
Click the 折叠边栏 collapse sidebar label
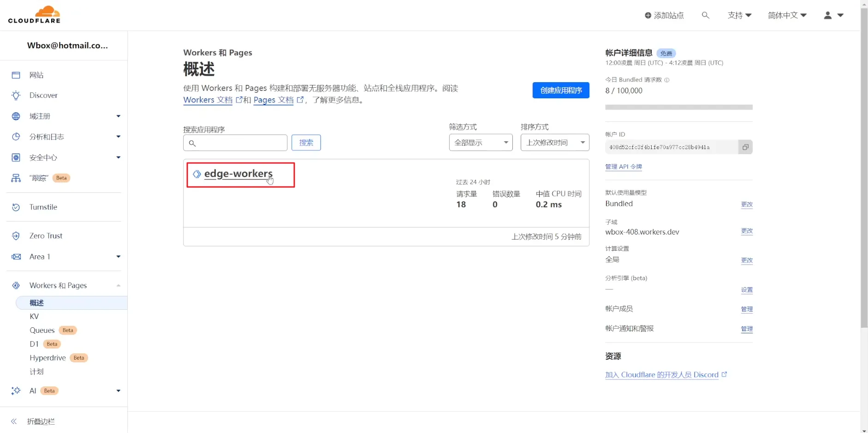41,421
